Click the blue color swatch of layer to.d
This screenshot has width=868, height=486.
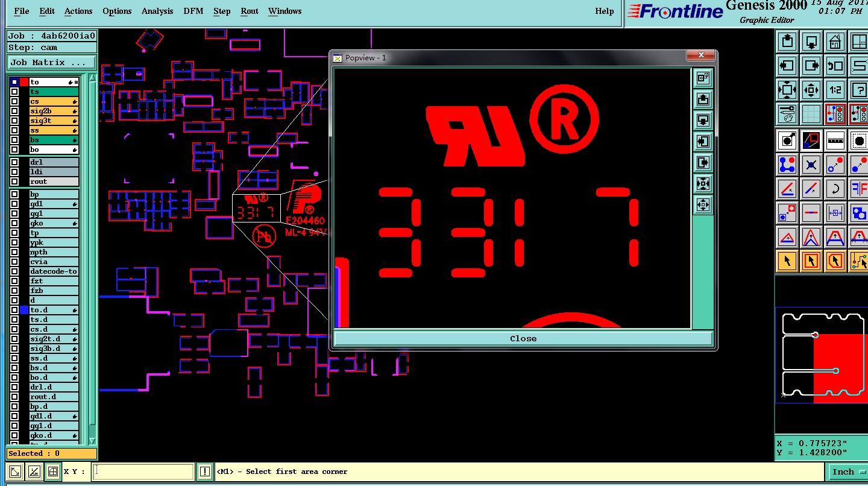tap(24, 310)
